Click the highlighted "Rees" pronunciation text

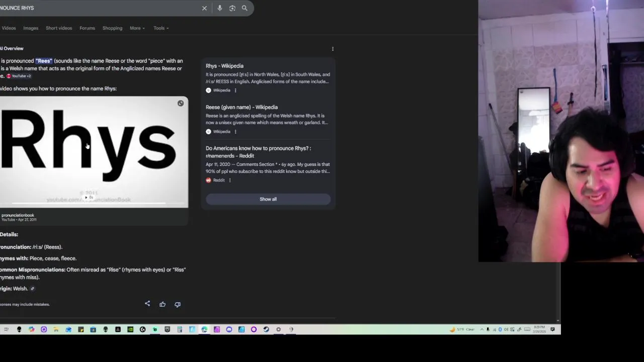point(44,61)
